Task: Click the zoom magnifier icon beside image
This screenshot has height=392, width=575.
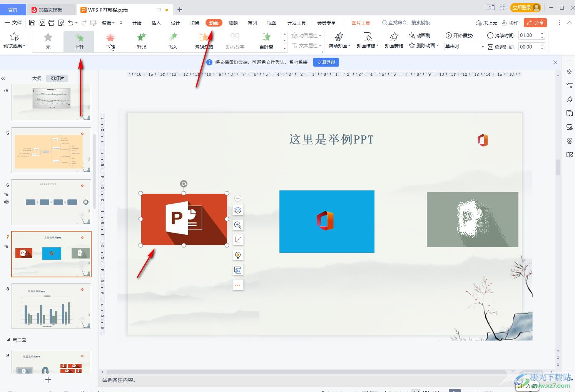Action: [x=238, y=225]
